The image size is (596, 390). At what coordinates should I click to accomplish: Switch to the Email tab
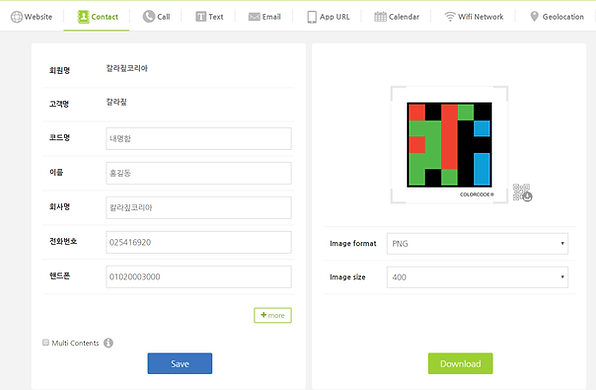265,17
